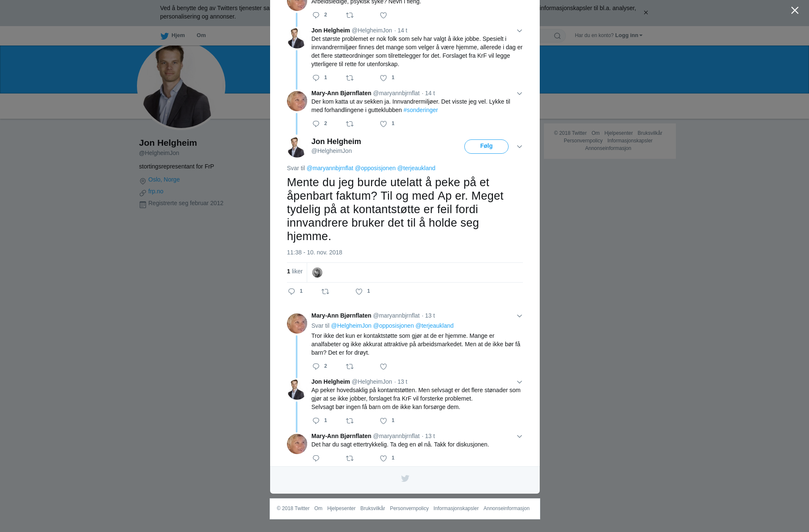Screen dimensions: 809x532
Task: Click the search magnifier icon
Action: [557, 36]
